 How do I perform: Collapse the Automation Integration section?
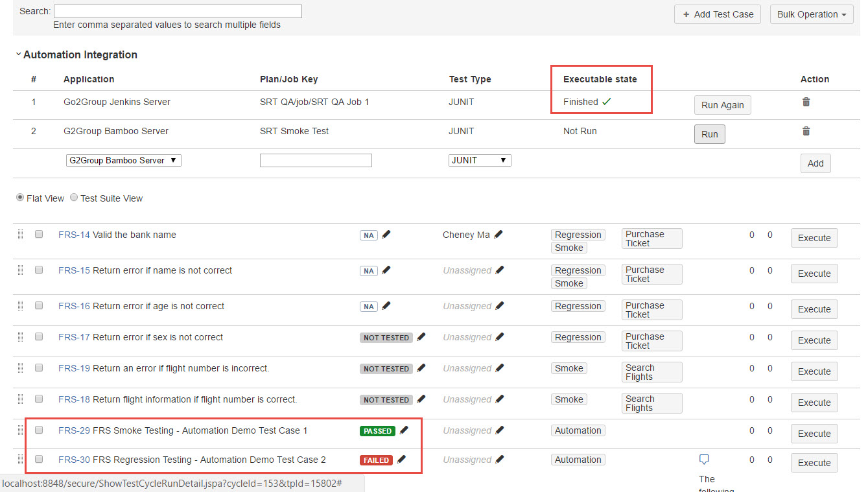click(19, 54)
